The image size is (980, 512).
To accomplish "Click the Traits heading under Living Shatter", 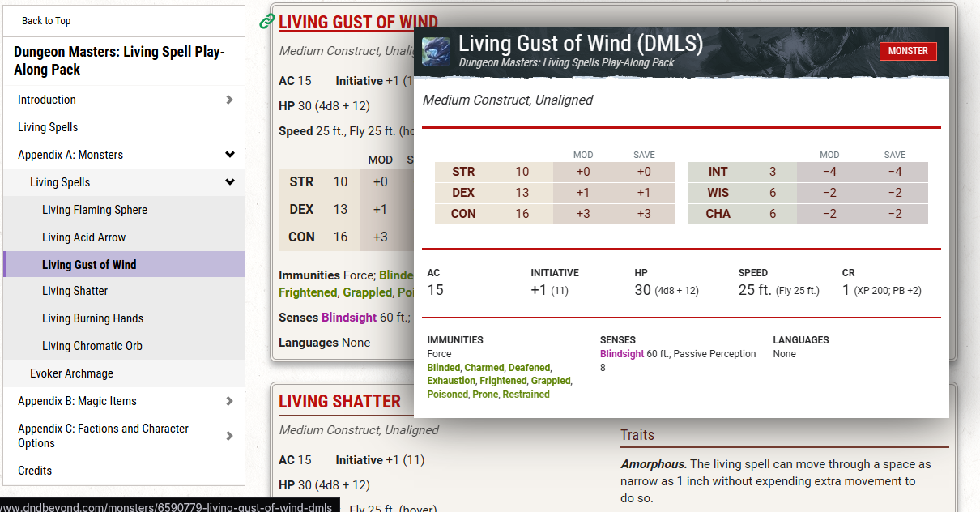I will [637, 435].
